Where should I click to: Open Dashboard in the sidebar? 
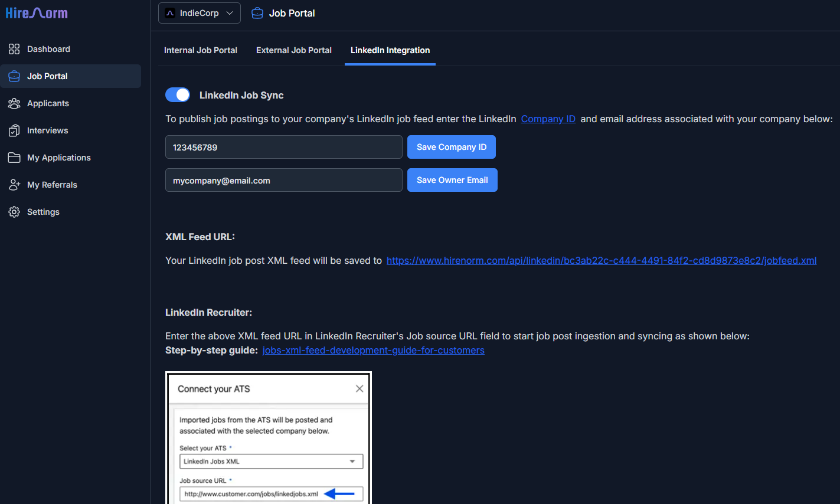point(71,49)
